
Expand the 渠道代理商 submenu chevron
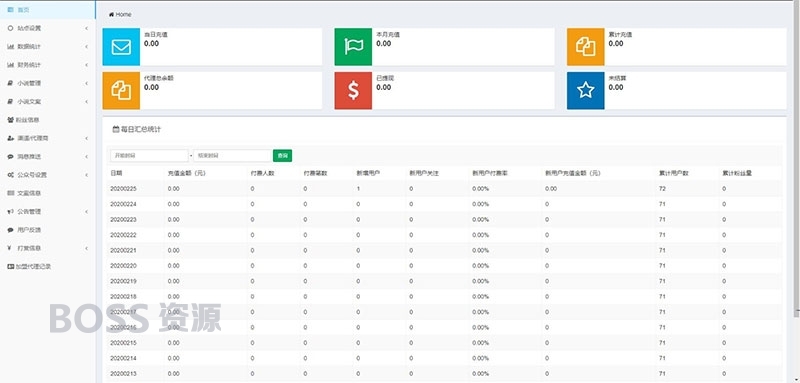pos(87,138)
